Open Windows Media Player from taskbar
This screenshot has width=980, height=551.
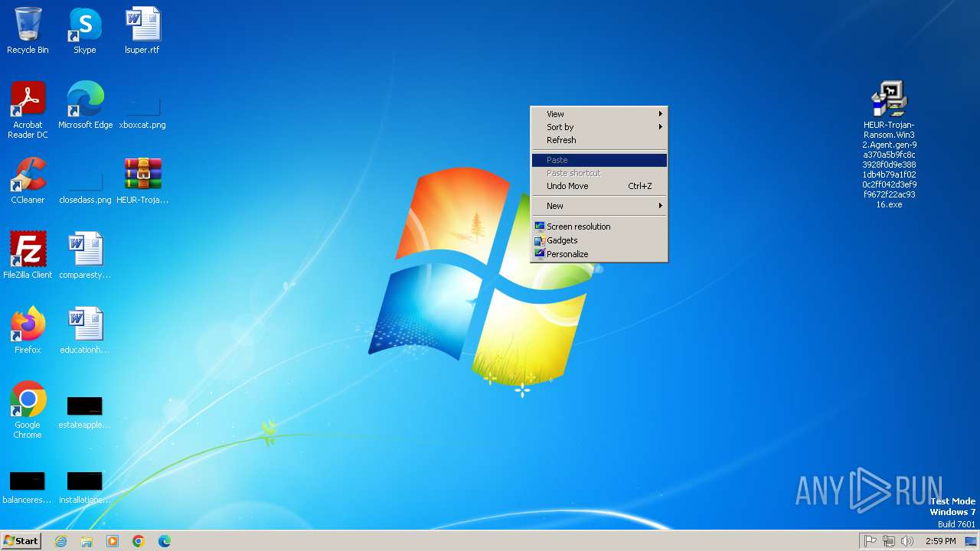113,541
